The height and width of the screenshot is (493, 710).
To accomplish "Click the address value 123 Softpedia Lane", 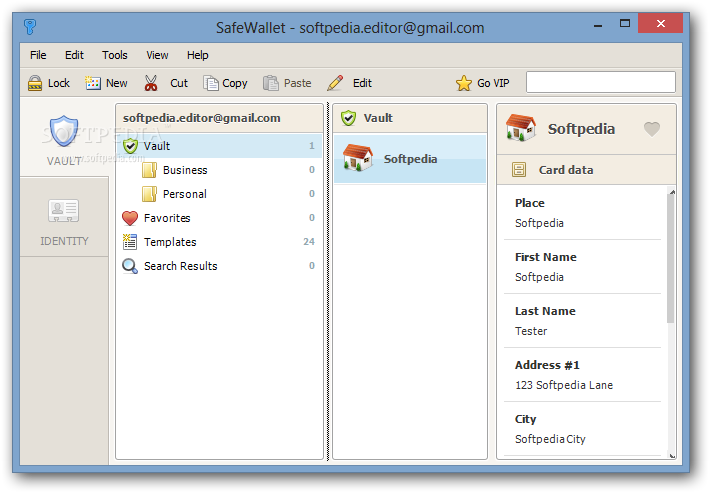I will click(564, 385).
